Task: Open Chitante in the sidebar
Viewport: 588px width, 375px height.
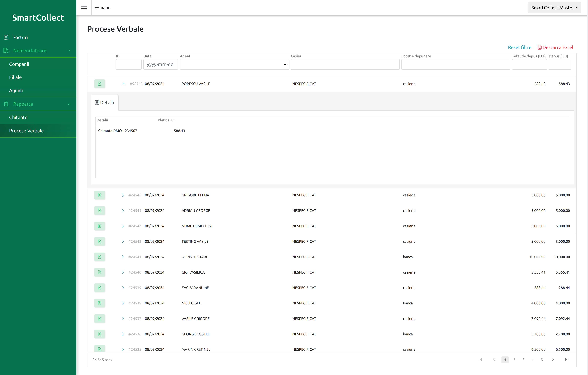Action: pyautogui.click(x=18, y=118)
